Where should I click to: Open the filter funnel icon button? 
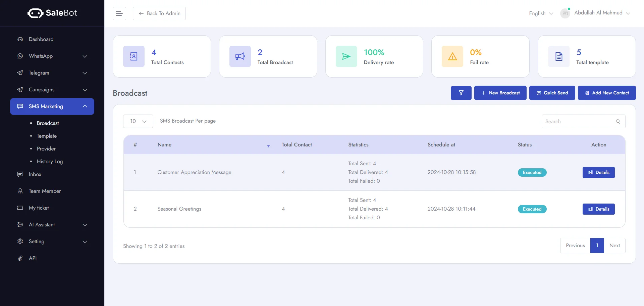tap(461, 93)
